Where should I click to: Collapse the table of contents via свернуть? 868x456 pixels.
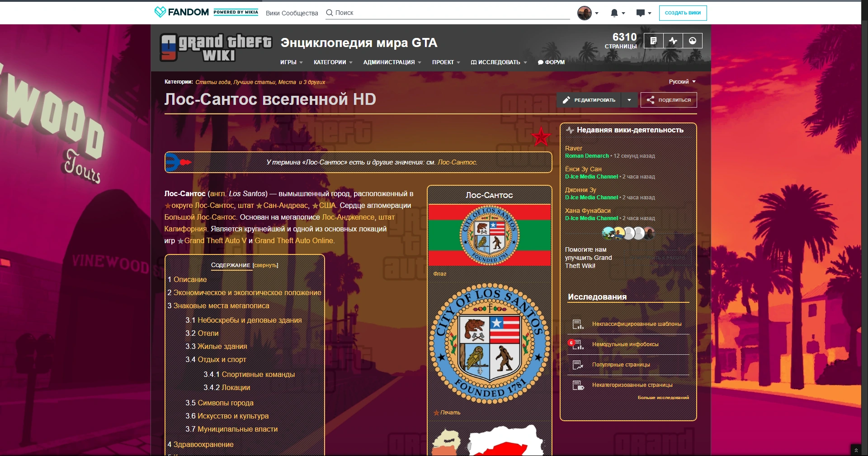[265, 265]
